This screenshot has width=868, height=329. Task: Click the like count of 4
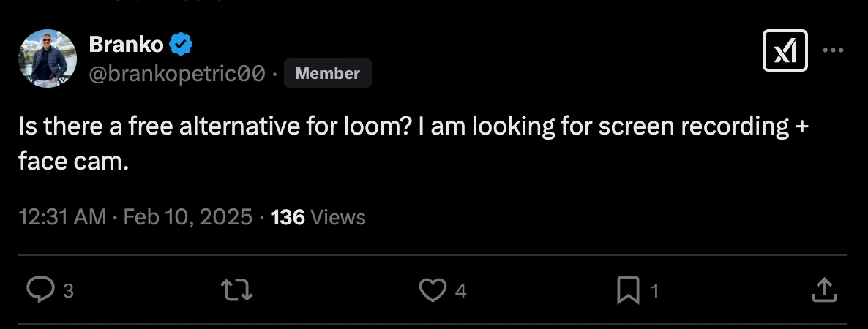460,291
